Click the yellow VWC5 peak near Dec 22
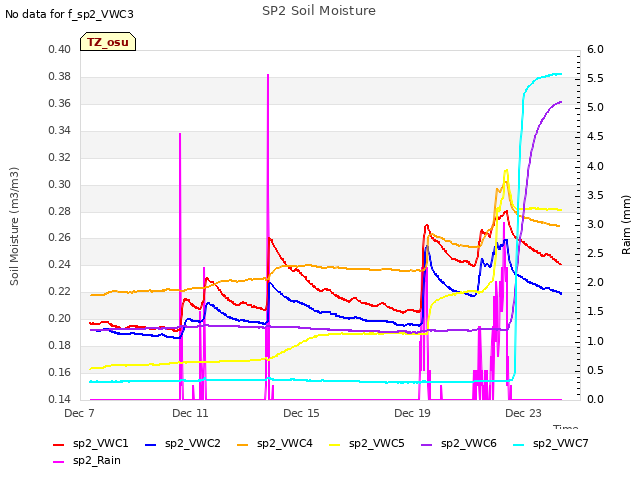Image resolution: width=640 pixels, height=480 pixels. (506, 171)
